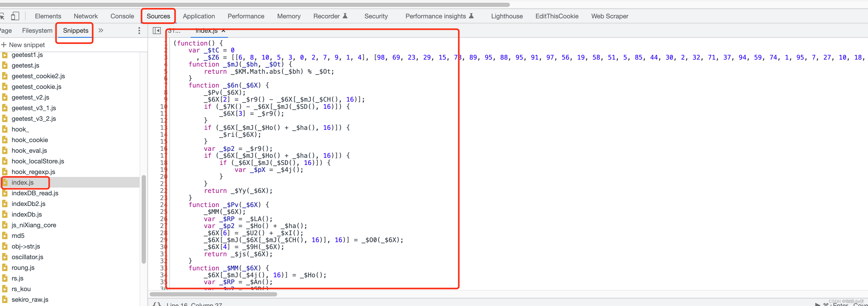Open snippet rs.js
This screenshot has width=868, height=306.
17,278
